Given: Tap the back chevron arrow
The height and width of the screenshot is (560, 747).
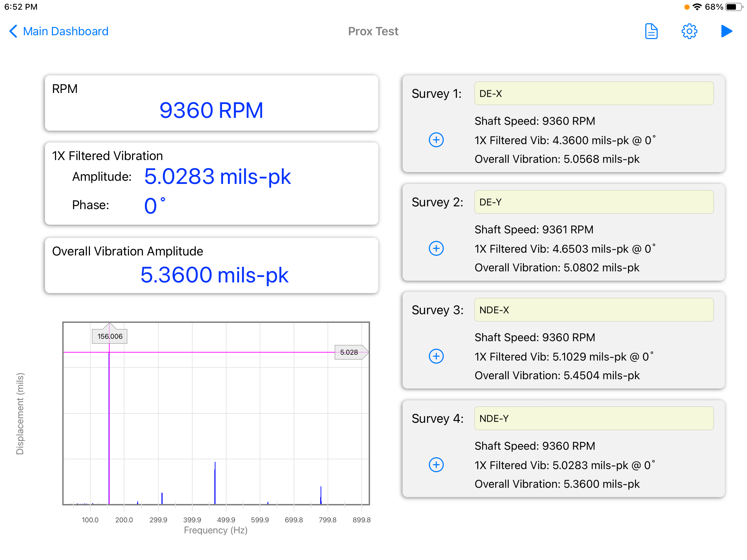Looking at the screenshot, I should pyautogui.click(x=13, y=31).
